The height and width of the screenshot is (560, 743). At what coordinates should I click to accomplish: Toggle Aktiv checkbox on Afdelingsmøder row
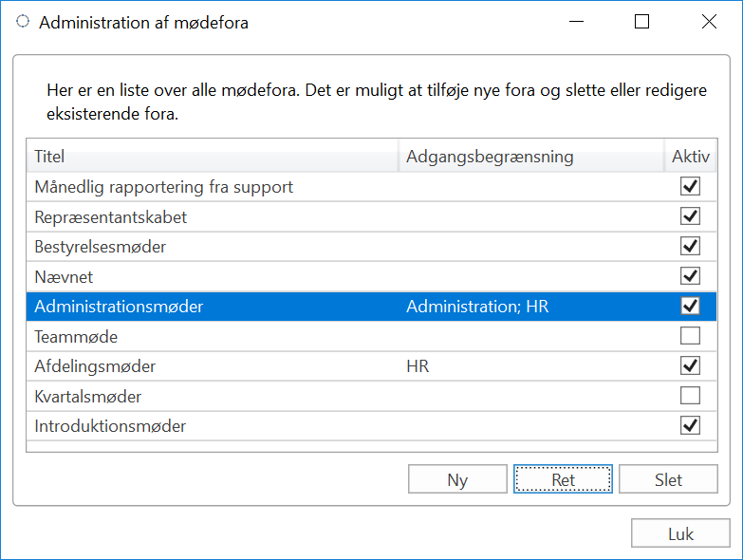(x=690, y=365)
